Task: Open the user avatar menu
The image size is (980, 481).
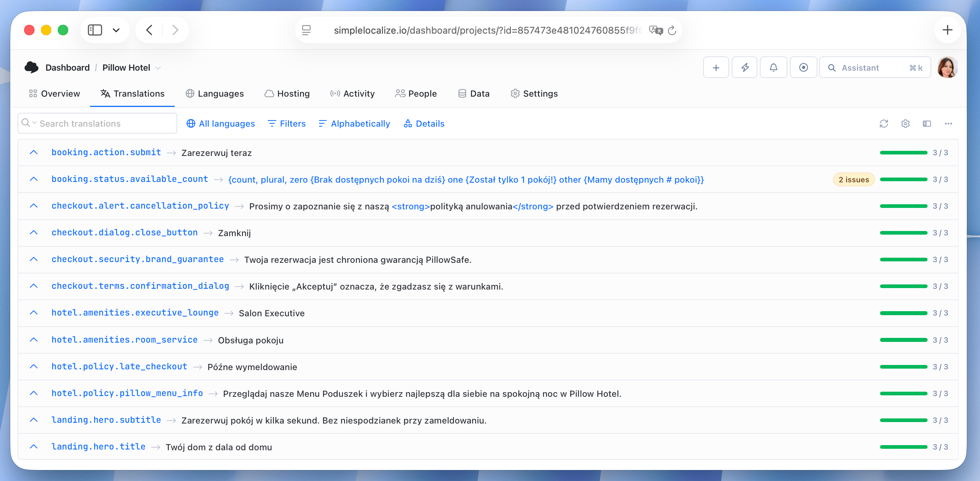Action: pos(947,68)
